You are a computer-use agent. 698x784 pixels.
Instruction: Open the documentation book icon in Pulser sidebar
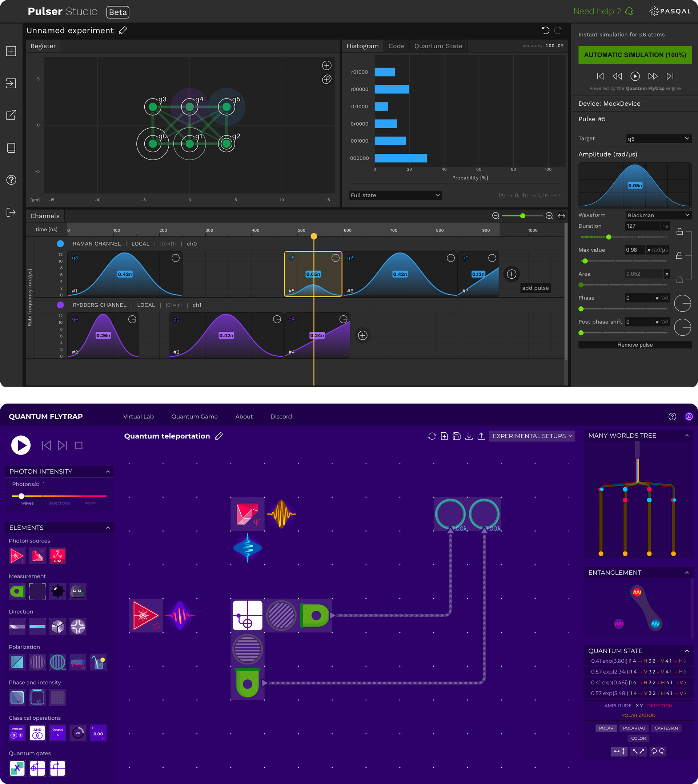[x=11, y=147]
